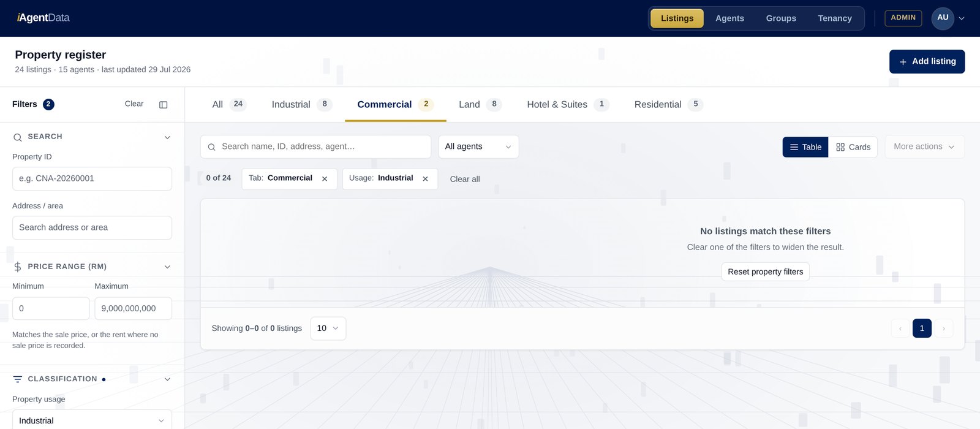This screenshot has height=429, width=980.
Task: Select the Land tab
Action: 480,105
